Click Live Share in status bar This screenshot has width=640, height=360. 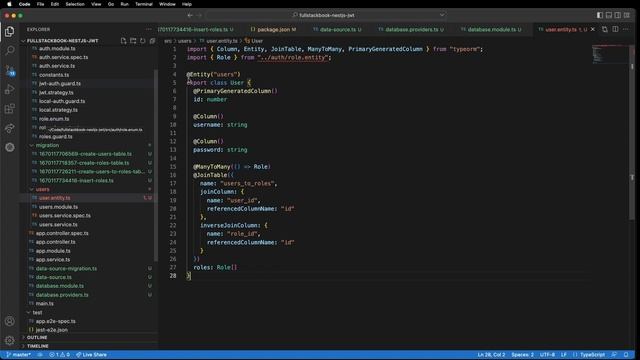click(91, 355)
